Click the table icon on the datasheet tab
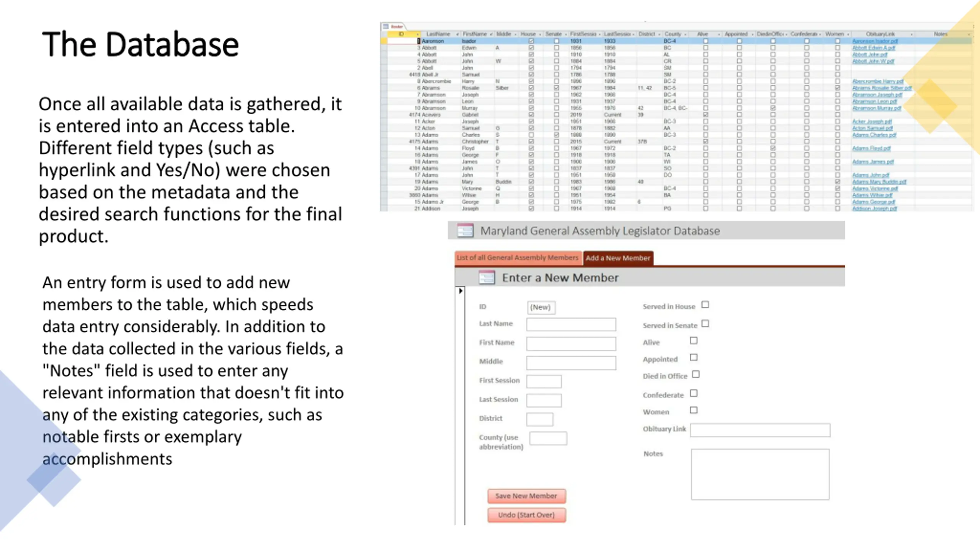The image size is (980, 551). [386, 26]
